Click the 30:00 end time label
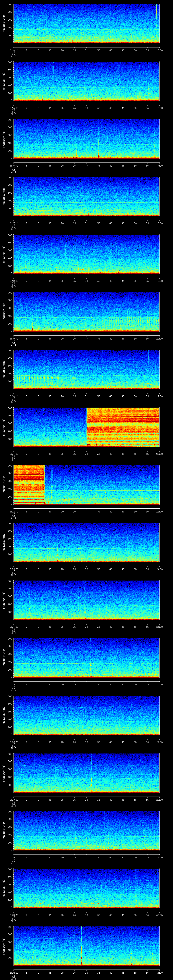The image size is (173, 980). click(x=159, y=915)
